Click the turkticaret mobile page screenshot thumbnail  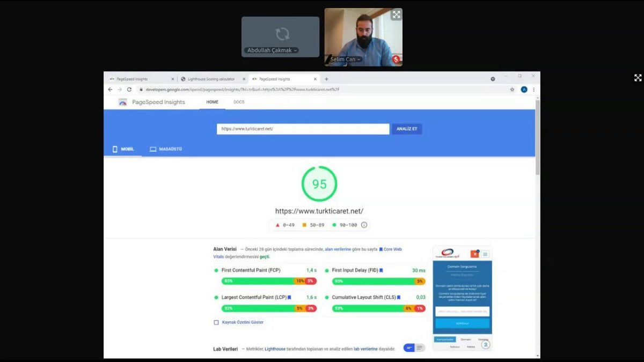pyautogui.click(x=462, y=299)
